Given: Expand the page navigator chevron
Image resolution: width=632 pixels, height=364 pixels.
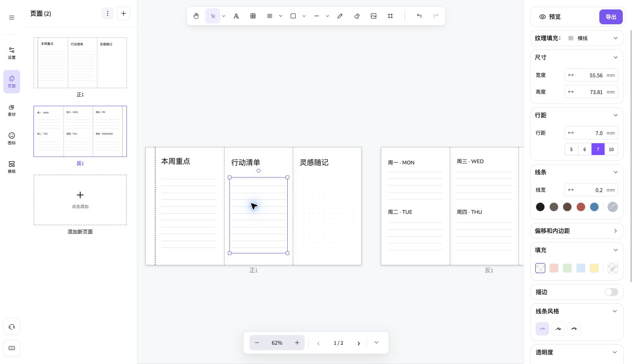Looking at the screenshot, I should click(x=377, y=343).
